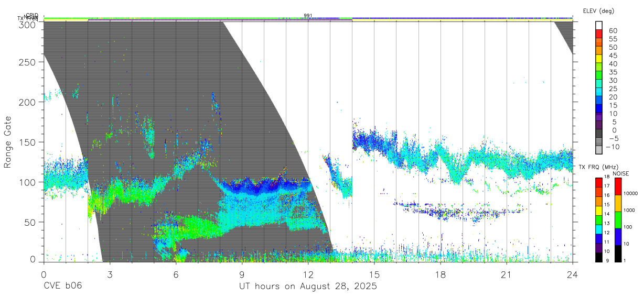Click the NOISE colorbar label '100'
The width and height of the screenshot is (644, 297).
tap(628, 227)
